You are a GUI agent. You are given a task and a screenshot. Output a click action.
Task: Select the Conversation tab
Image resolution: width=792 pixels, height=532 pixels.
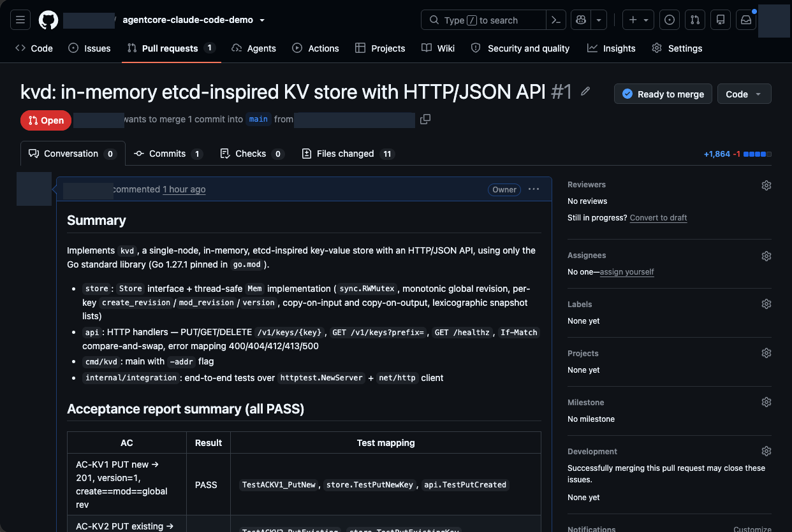[73, 154]
